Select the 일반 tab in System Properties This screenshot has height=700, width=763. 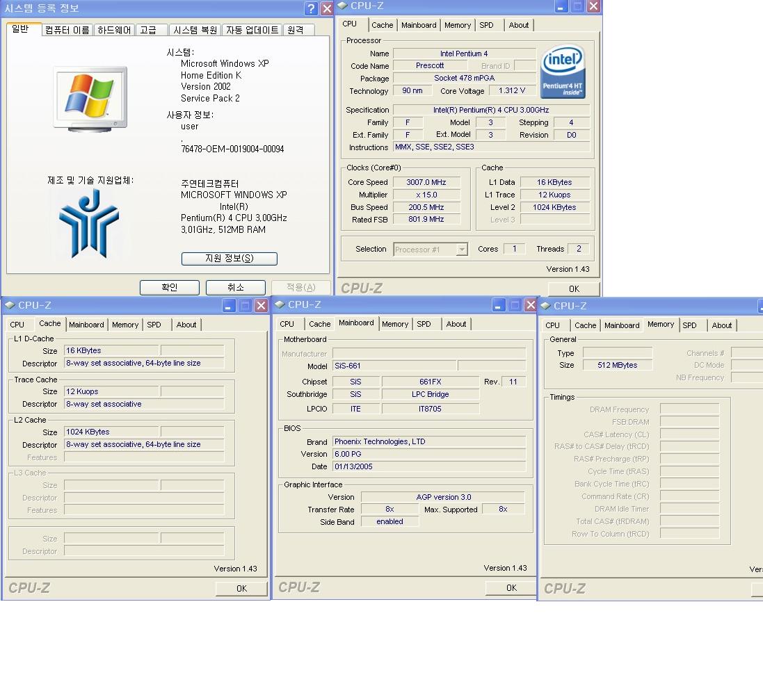(24, 29)
